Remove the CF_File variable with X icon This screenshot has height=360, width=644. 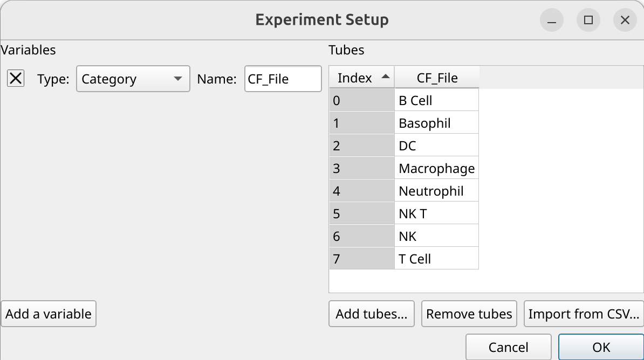click(16, 78)
